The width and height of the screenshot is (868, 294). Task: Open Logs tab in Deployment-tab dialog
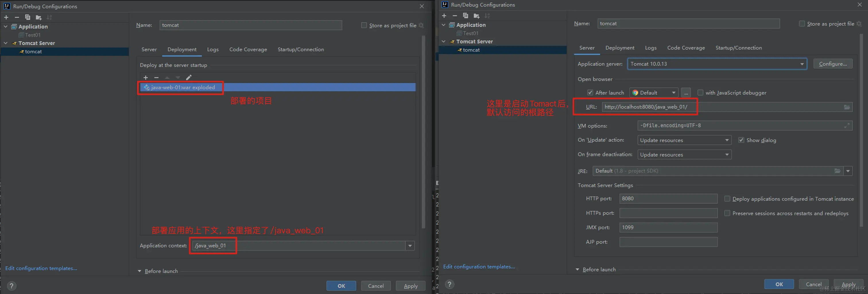(x=213, y=49)
